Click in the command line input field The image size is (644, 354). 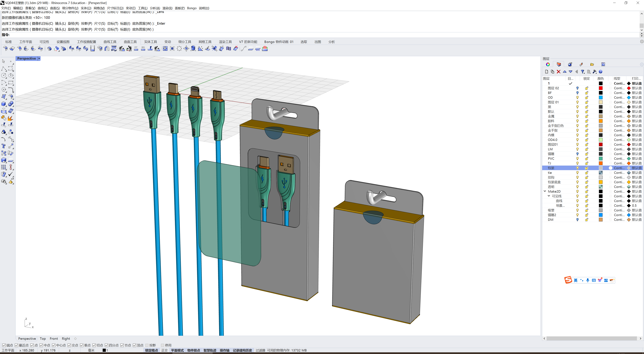[x=50, y=35]
